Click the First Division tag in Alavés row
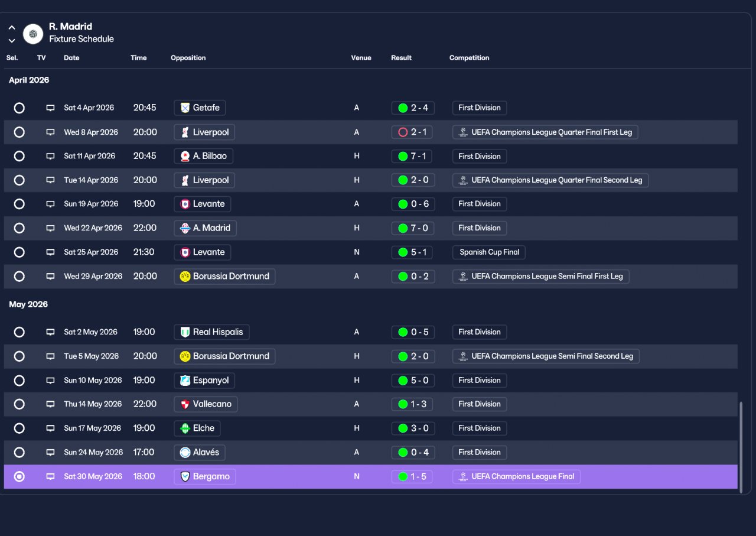This screenshot has width=756, height=536. 480,453
